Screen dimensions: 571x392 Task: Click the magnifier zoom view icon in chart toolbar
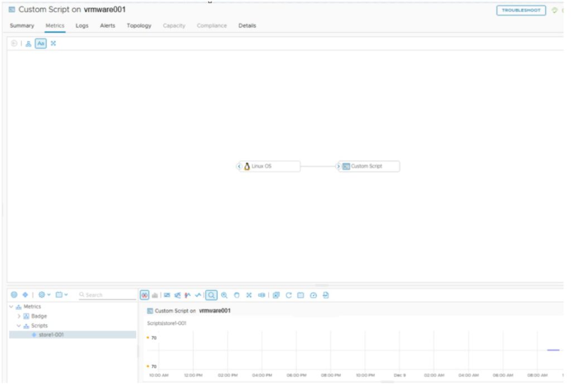(211, 295)
